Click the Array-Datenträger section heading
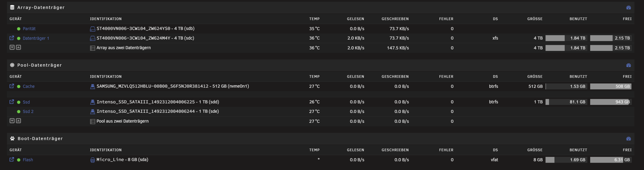 coord(41,8)
